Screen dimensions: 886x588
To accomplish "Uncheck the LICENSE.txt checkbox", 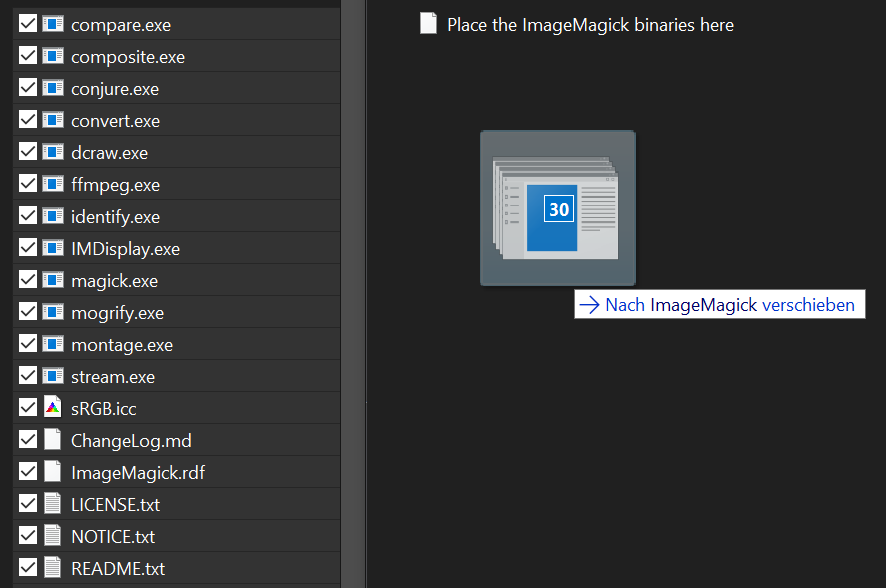I will tap(28, 504).
